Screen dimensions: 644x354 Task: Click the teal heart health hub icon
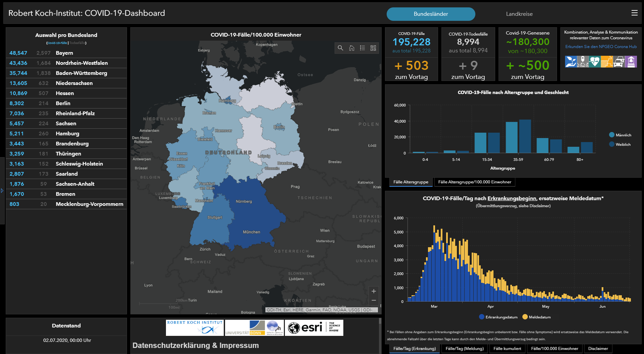tap(594, 62)
